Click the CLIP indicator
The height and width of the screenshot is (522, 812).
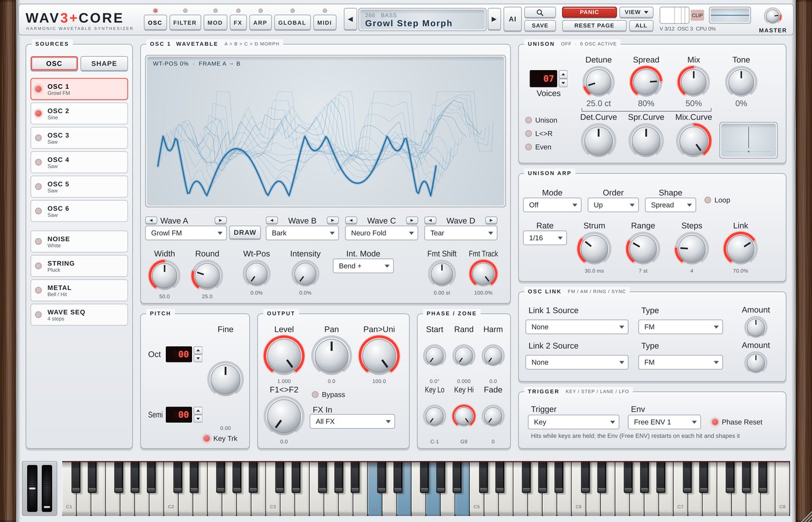(697, 15)
